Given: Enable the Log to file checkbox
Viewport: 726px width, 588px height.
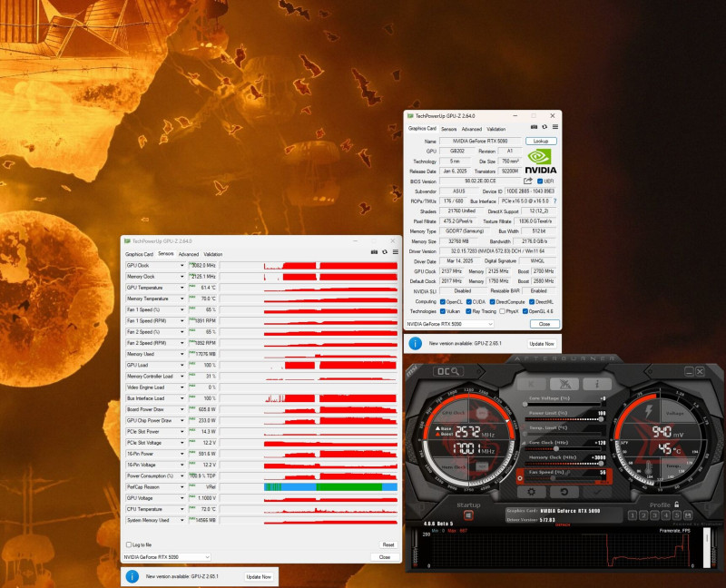Looking at the screenshot, I should pos(129,544).
